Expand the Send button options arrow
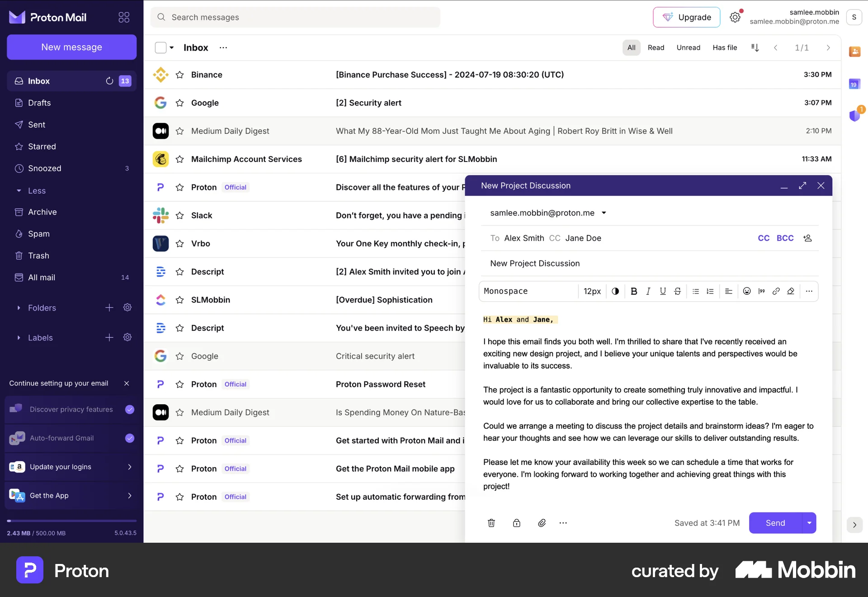This screenshot has height=597, width=868. (809, 523)
